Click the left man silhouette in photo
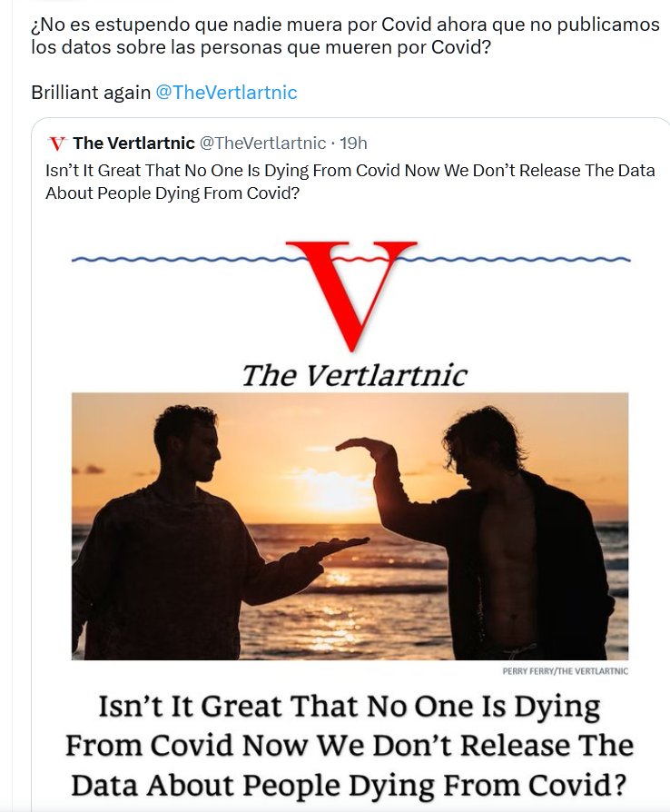The image size is (670, 812). (172, 536)
